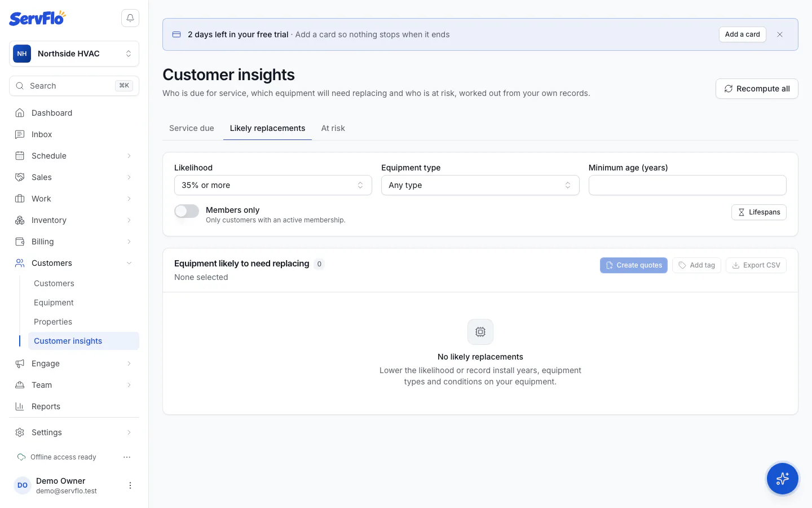Screen dimensions: 812x508
Task: Click Recompute all
Action: [x=757, y=89]
